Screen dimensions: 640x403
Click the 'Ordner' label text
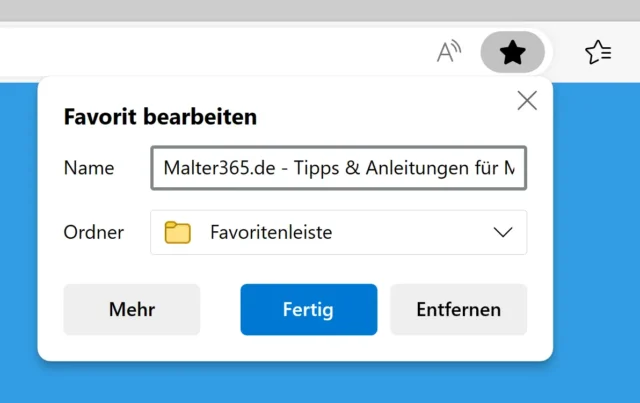[x=94, y=233]
